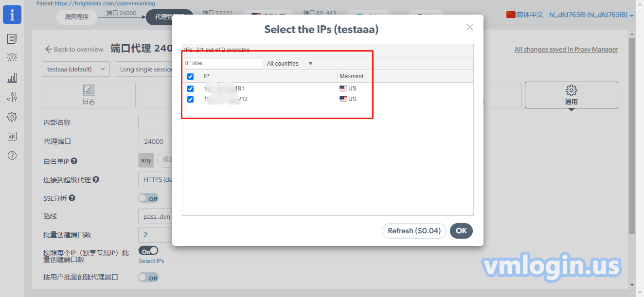The image size is (644, 297).
Task: Open the sliders settings sidebar icon
Action: [x=12, y=97]
